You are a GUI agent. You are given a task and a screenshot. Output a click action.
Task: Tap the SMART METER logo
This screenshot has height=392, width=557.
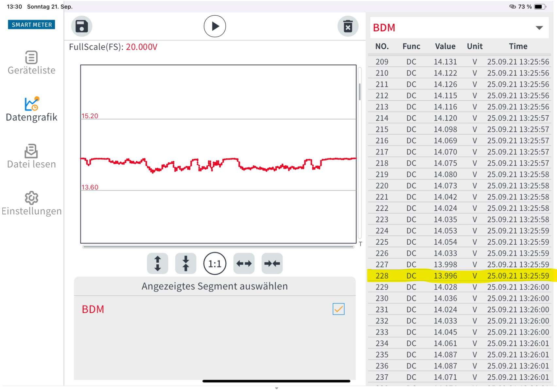click(31, 25)
